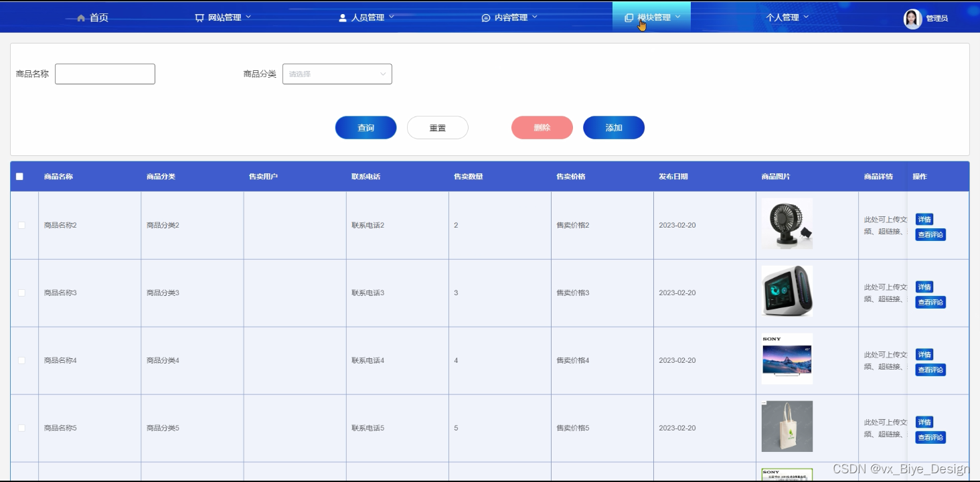Click the 售卖数量 column header

[469, 177]
